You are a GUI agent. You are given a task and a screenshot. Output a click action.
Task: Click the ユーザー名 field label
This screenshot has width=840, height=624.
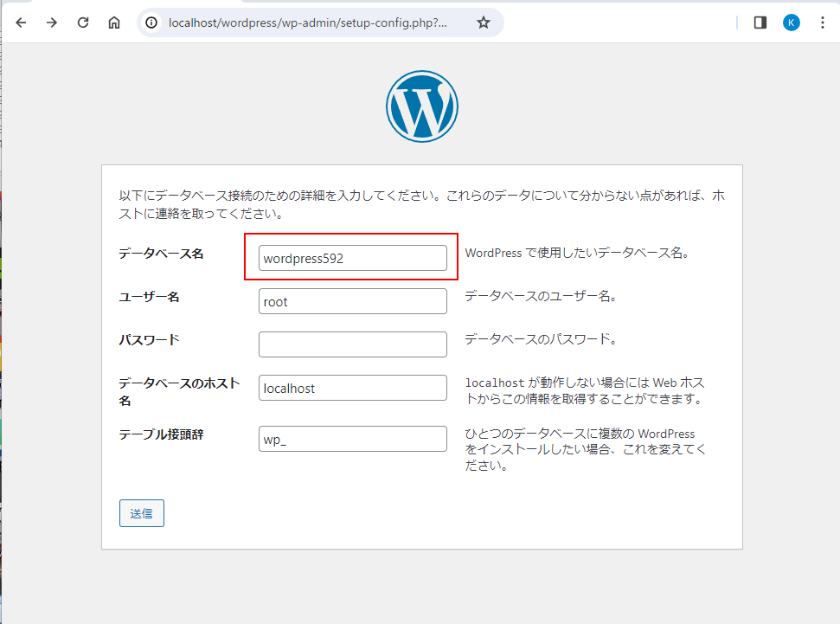pyautogui.click(x=149, y=297)
